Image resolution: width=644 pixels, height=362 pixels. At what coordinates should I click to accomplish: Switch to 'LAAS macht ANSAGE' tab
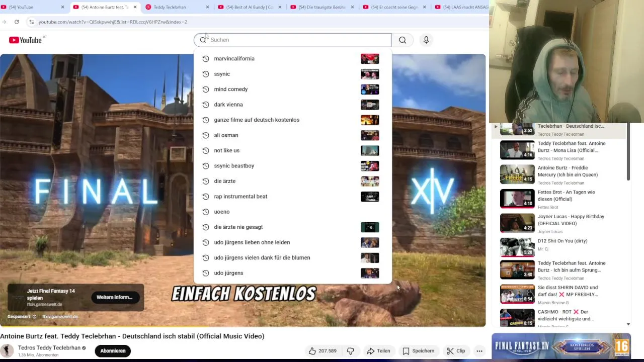[x=460, y=7]
